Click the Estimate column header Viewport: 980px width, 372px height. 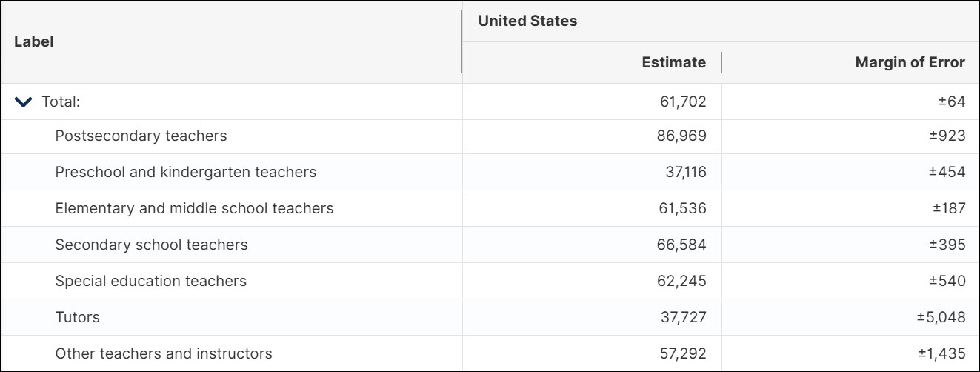coord(673,62)
